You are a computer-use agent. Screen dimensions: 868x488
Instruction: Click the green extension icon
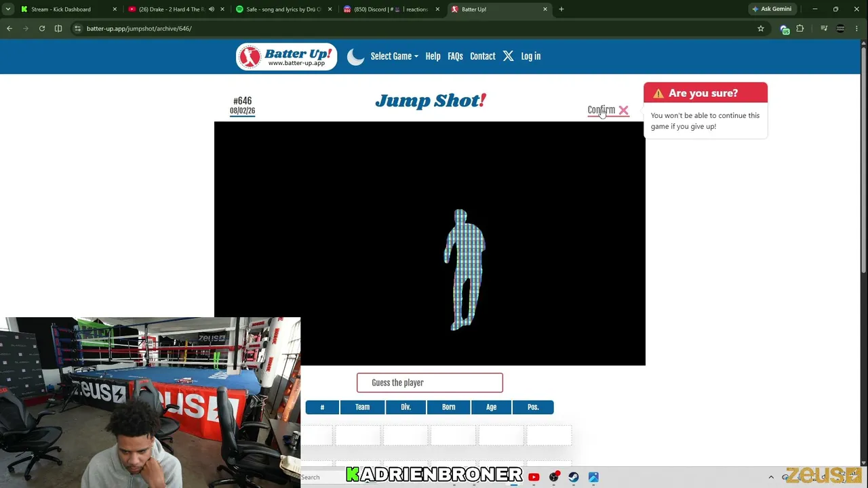[785, 29]
